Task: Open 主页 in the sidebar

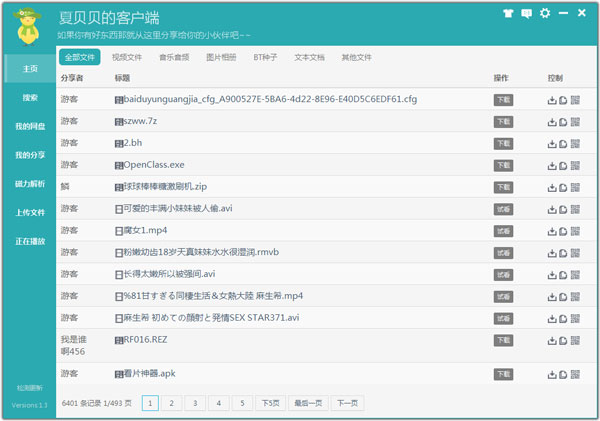Action: tap(30, 69)
